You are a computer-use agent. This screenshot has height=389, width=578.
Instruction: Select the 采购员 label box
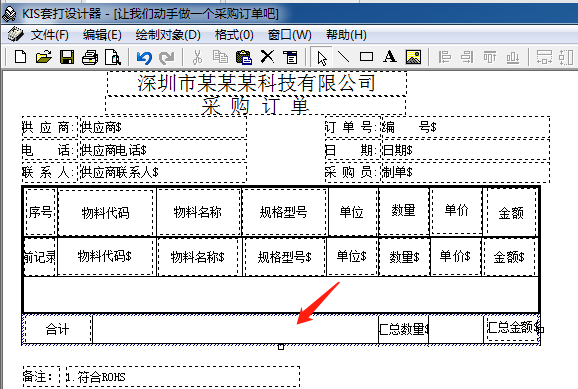point(352,172)
